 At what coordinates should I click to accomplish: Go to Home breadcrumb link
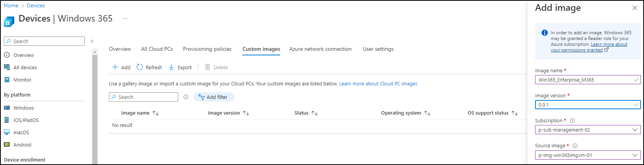click(11, 5)
